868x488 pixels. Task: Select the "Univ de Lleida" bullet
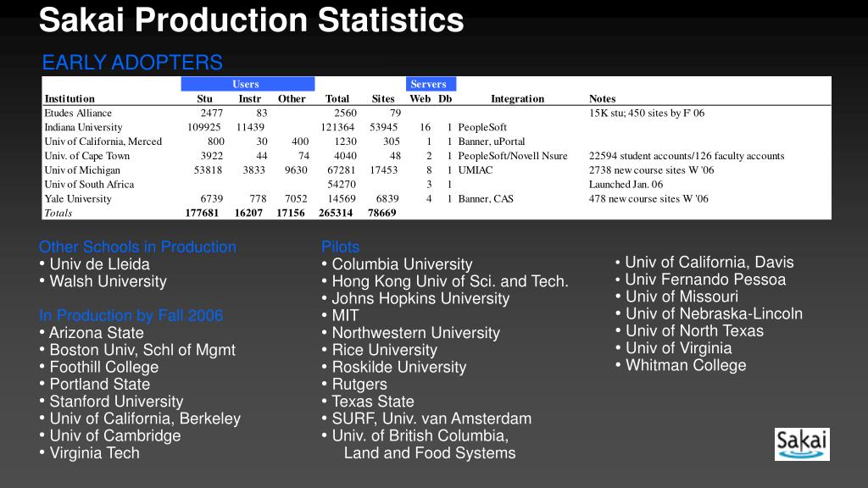point(95,264)
